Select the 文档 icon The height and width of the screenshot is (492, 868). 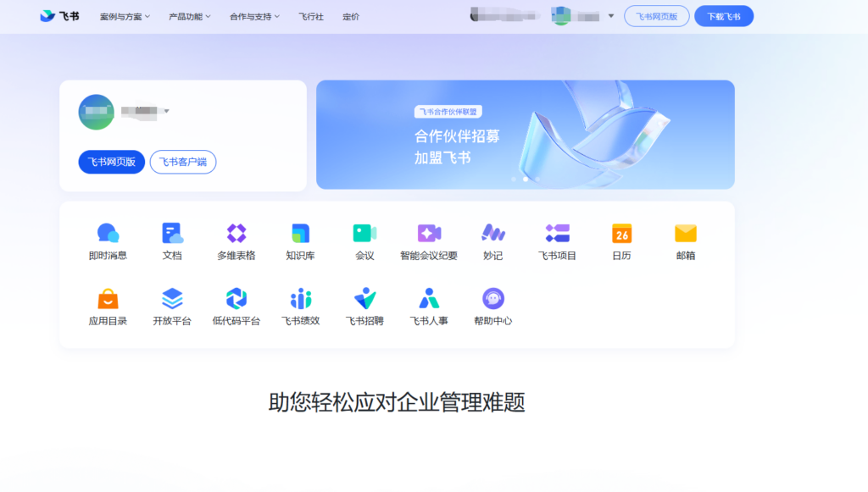click(171, 235)
